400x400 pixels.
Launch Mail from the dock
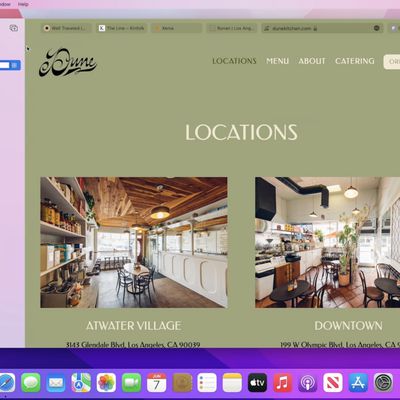[x=56, y=382]
